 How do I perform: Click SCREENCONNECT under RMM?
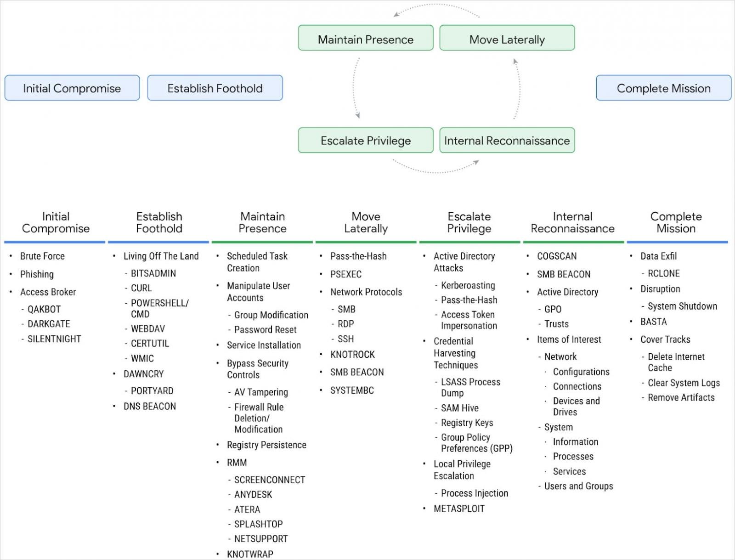pos(270,480)
